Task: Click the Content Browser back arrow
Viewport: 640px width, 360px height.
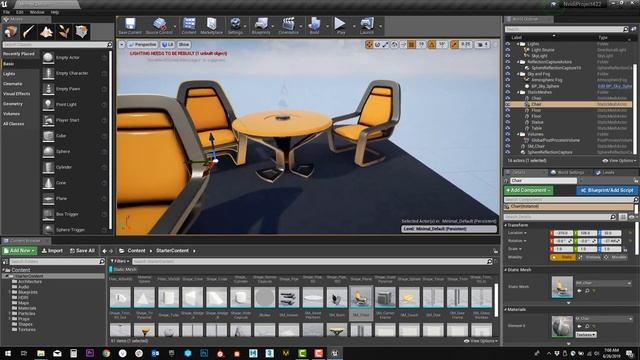Action: [104, 251]
